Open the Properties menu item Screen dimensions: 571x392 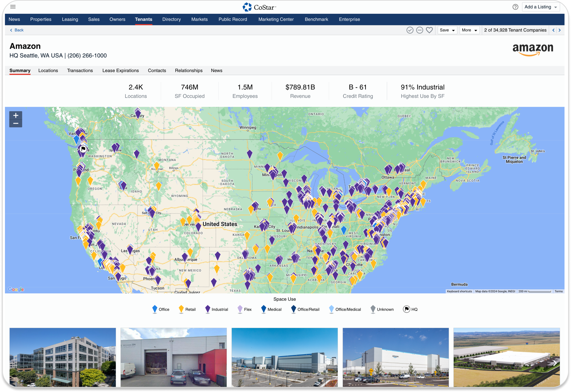(x=41, y=19)
